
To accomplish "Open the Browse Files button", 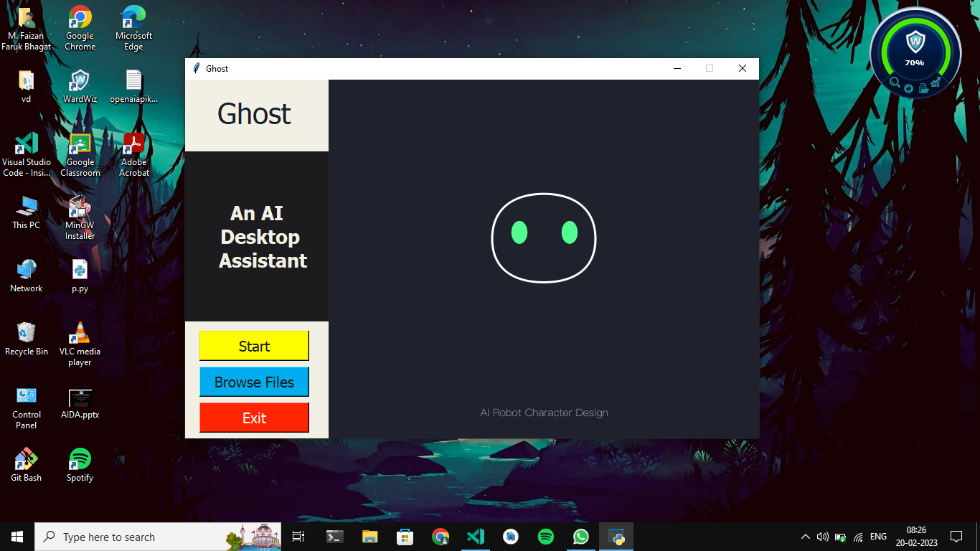I will [254, 382].
